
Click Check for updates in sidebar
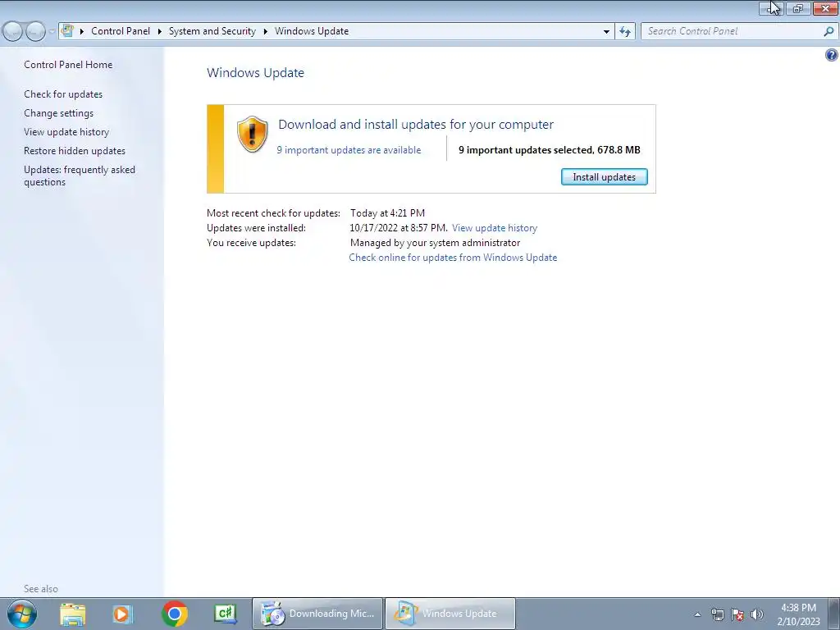[x=63, y=94]
